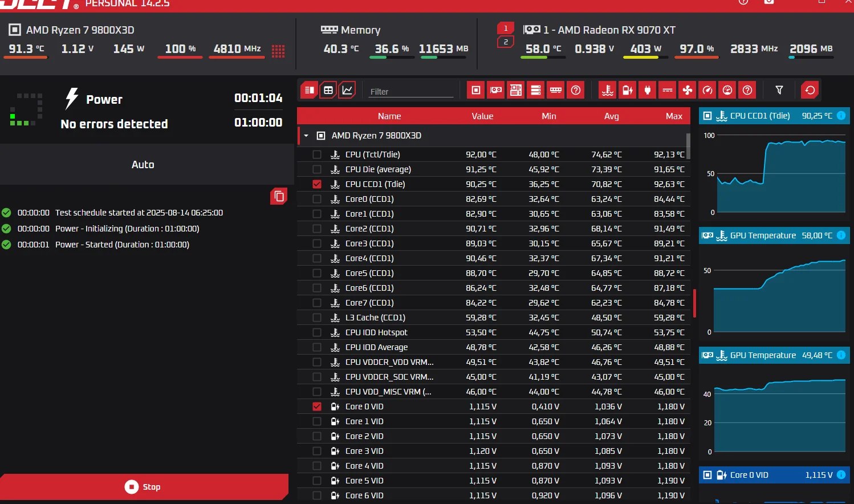This screenshot has width=854, height=504.
Task: Toggle the CPU sensor source filter
Action: tap(476, 90)
